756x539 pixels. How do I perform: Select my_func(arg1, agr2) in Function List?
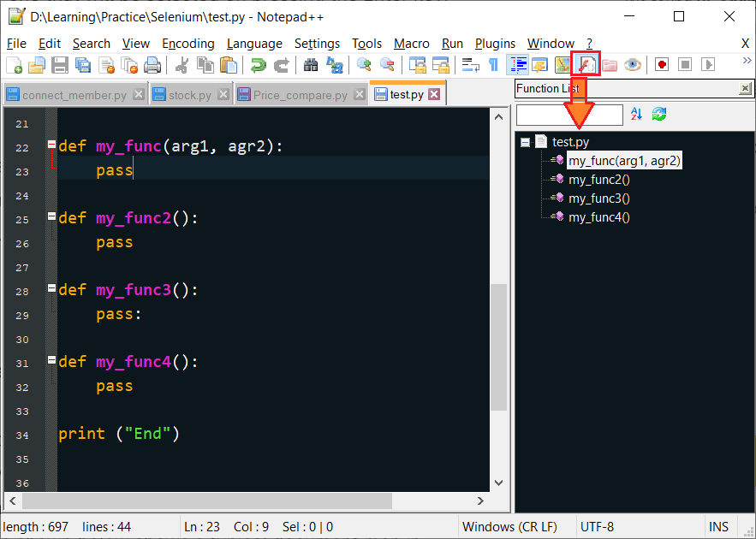(624, 160)
